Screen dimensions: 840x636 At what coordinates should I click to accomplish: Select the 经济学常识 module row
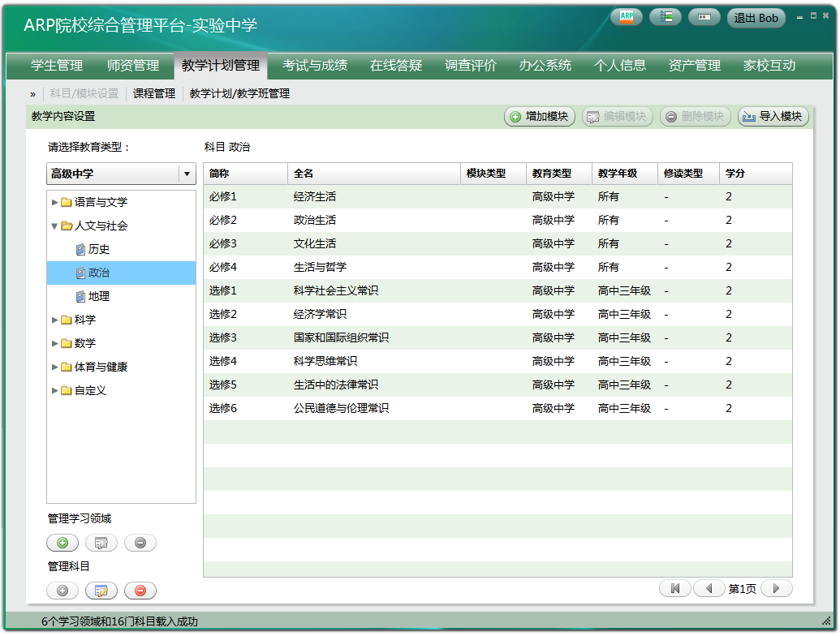(x=498, y=315)
